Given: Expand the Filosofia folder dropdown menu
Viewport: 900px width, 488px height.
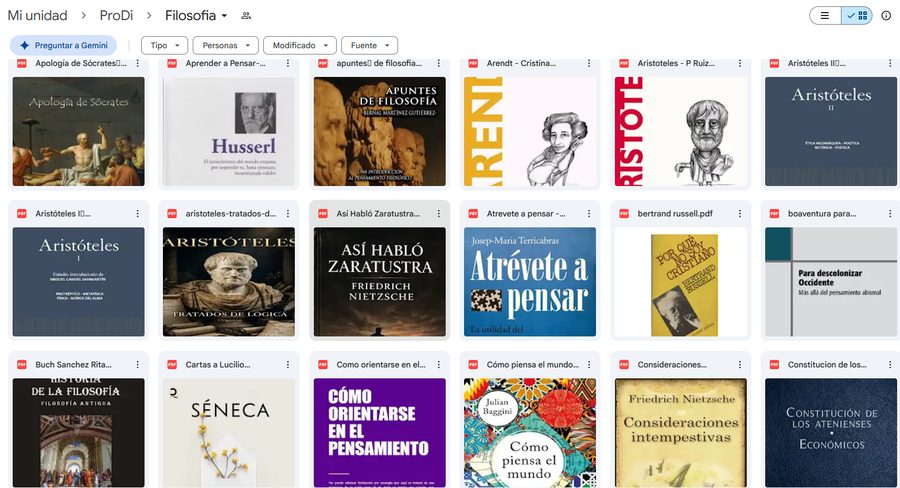Looking at the screenshot, I should (x=224, y=16).
